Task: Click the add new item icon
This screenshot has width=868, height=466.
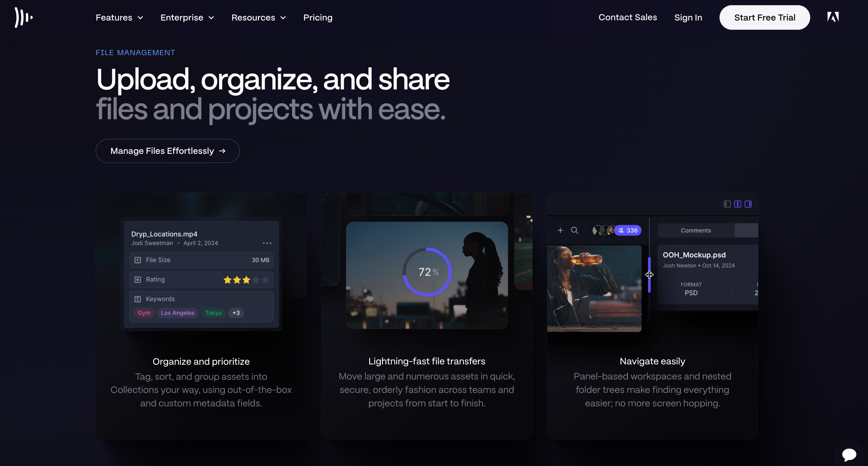Action: click(x=560, y=230)
